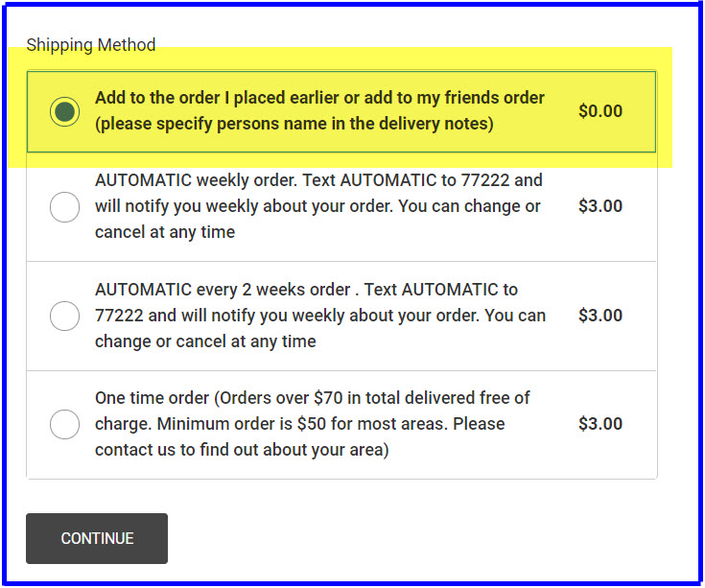Click the 'AUTOMATIC weekly order' option text

[x=317, y=205]
